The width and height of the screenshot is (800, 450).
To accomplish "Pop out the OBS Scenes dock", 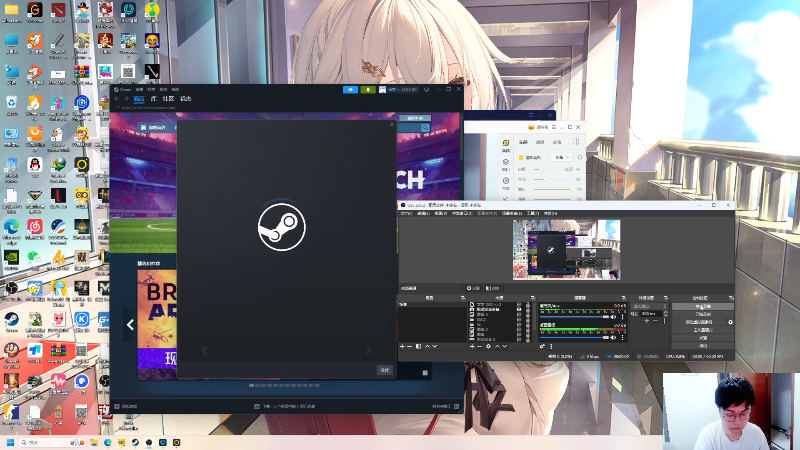I will (463, 298).
